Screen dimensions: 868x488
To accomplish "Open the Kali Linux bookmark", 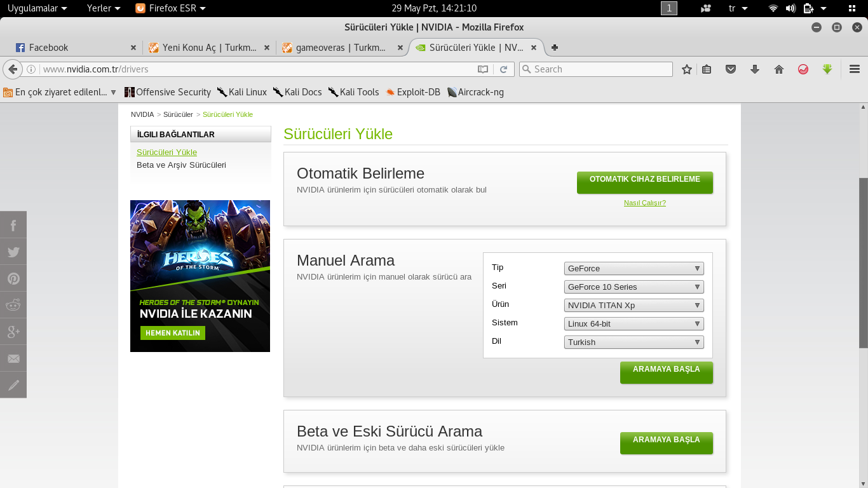I will (242, 92).
